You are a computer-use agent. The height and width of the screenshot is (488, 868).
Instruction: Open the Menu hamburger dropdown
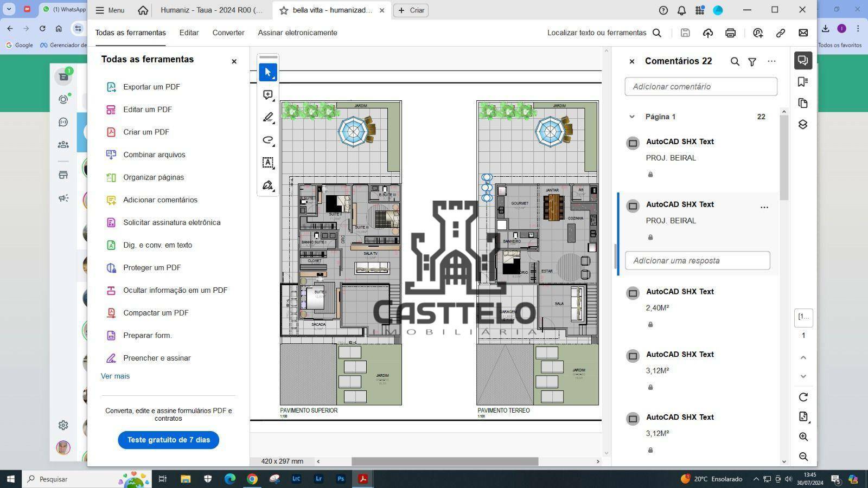110,10
